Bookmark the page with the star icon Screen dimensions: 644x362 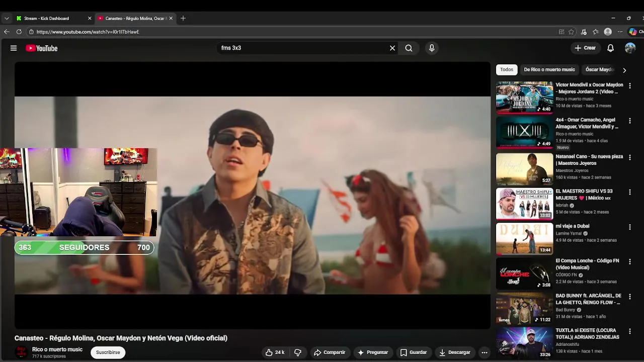pos(572,32)
